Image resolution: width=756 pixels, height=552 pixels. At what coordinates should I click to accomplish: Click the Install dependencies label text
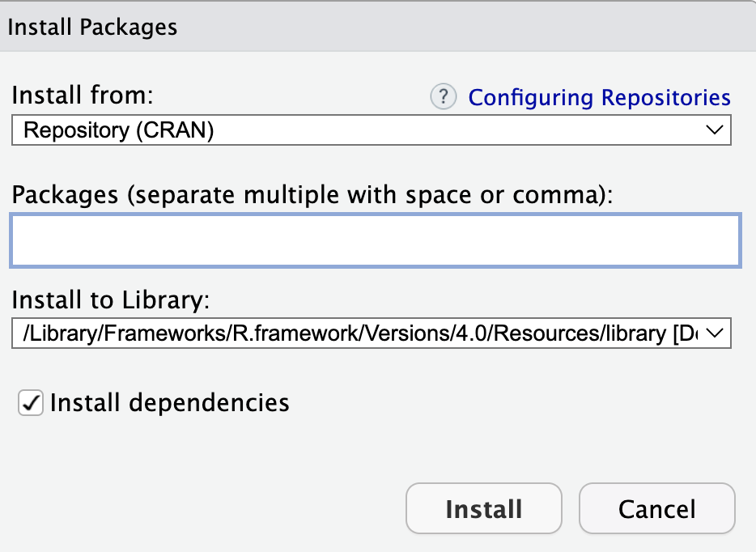pyautogui.click(x=169, y=402)
